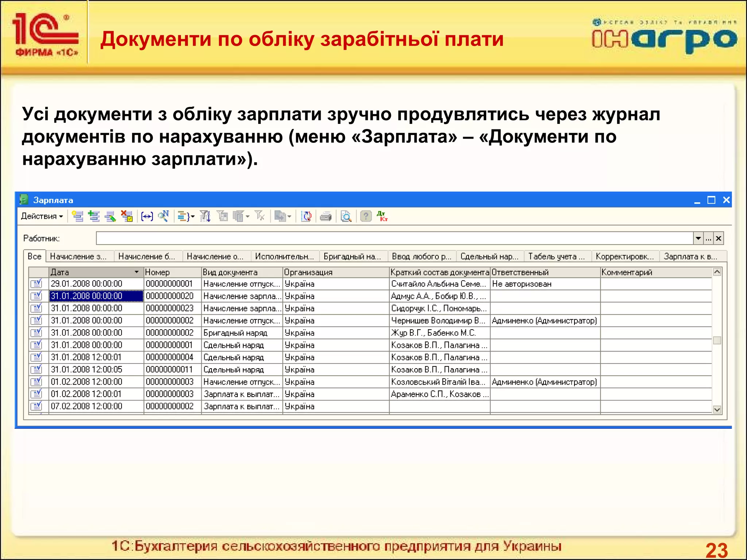The width and height of the screenshot is (747, 560).
Task: Click the Номер column header
Action: click(173, 272)
